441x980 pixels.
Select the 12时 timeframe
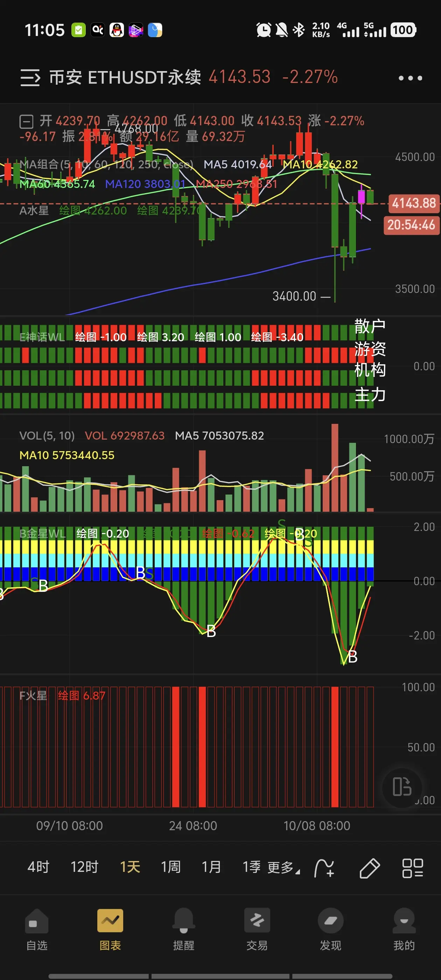pyautogui.click(x=84, y=867)
